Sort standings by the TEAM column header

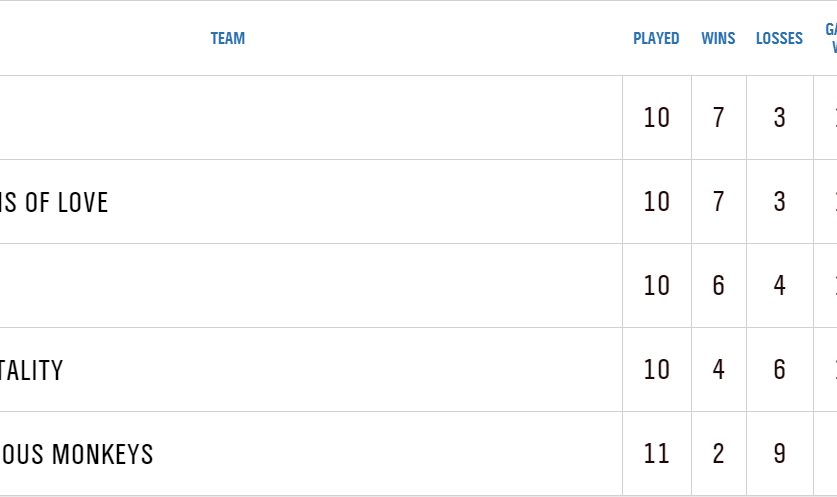[x=228, y=39]
